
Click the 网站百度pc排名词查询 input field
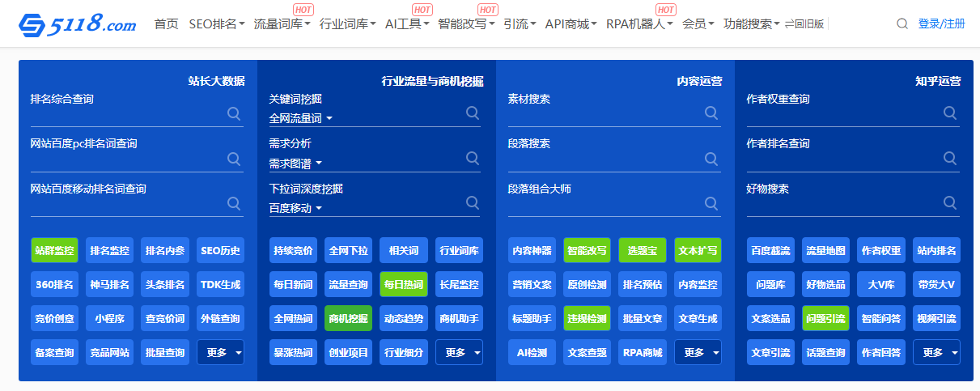point(125,160)
